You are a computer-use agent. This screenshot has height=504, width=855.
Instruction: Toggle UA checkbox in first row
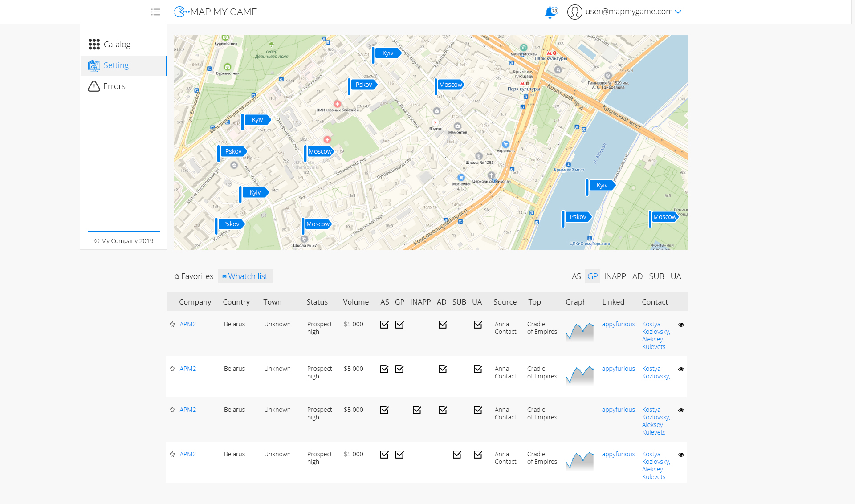tap(478, 325)
